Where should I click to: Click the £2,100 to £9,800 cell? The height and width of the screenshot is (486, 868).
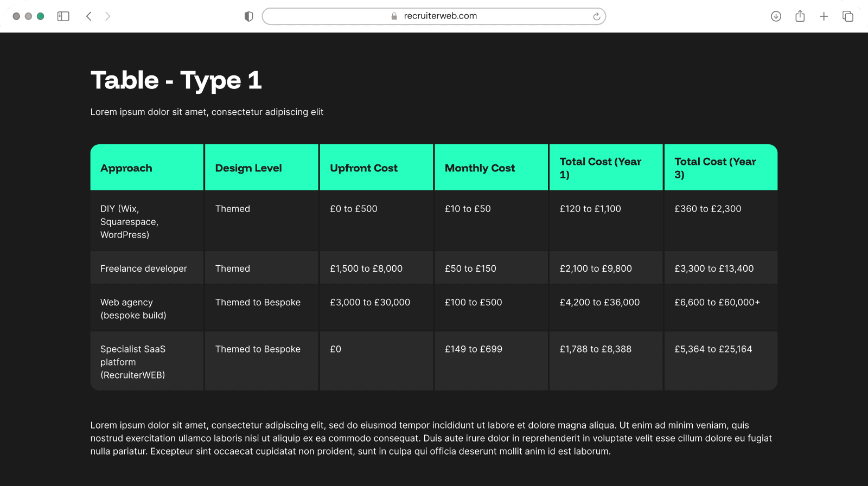(606, 268)
